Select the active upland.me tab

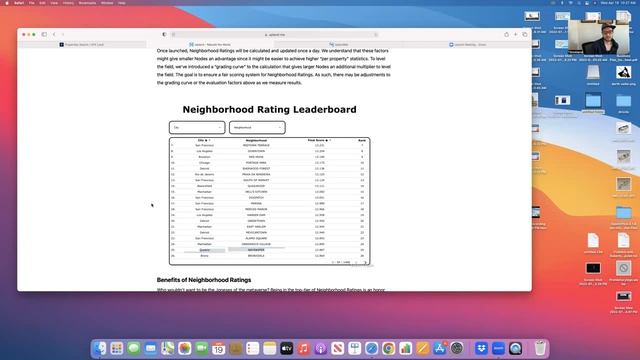click(210, 44)
